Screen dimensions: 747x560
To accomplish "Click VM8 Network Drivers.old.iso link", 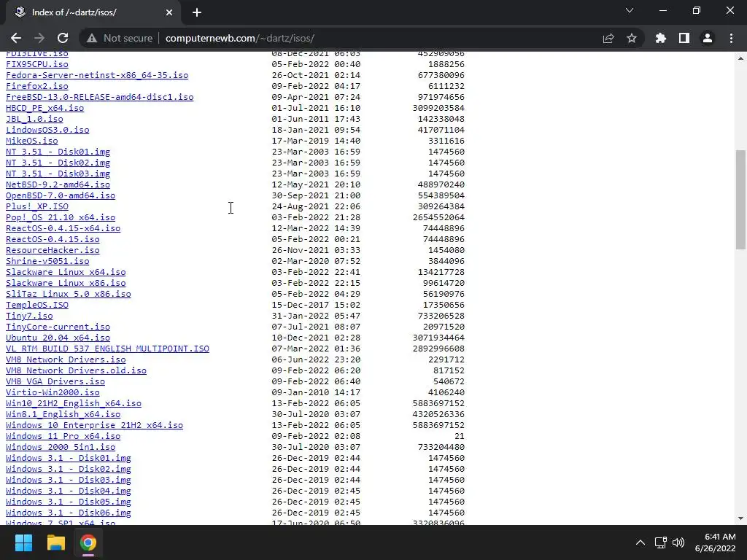I will tap(76, 371).
